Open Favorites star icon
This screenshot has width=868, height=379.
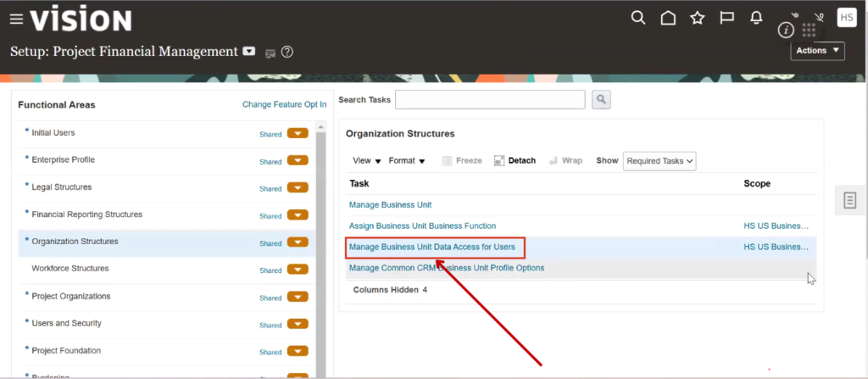(x=697, y=18)
